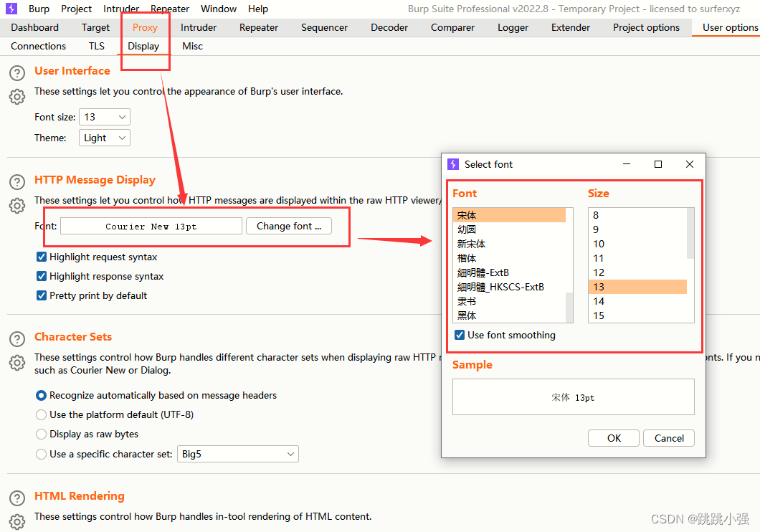
Task: Open the Burp menu
Action: coord(39,9)
